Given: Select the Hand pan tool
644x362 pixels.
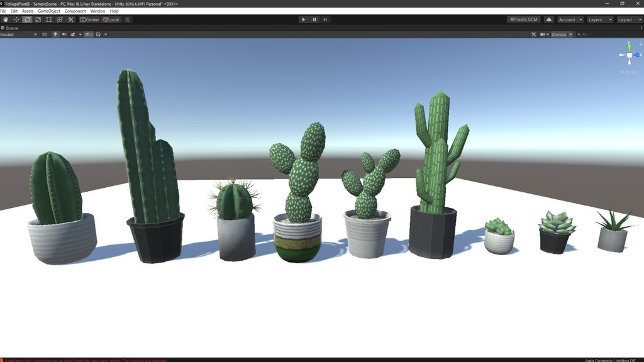Looking at the screenshot, I should (6, 19).
